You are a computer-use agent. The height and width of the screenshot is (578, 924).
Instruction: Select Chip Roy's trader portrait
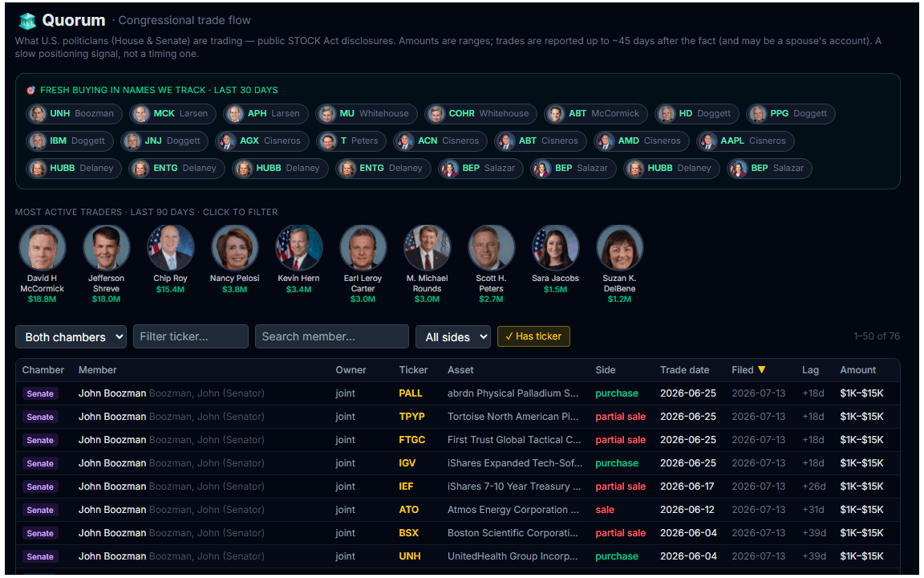pos(170,248)
